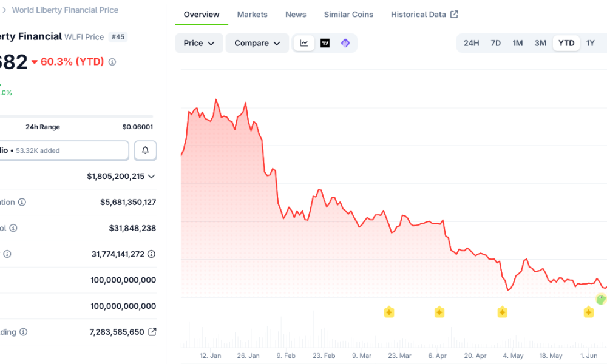The width and height of the screenshot is (607, 364).
Task: Open info icon next to 7,283,585,650 label
Action: (x=23, y=332)
